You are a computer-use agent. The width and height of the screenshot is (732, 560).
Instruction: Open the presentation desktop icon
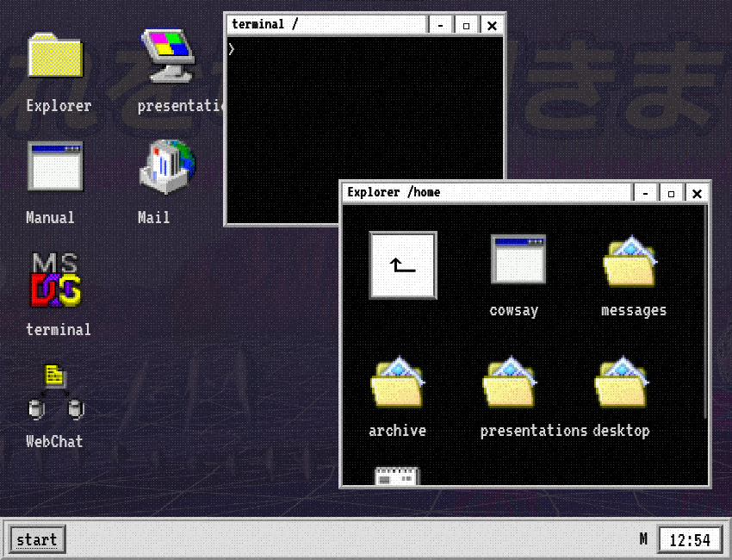pyautogui.click(x=169, y=57)
